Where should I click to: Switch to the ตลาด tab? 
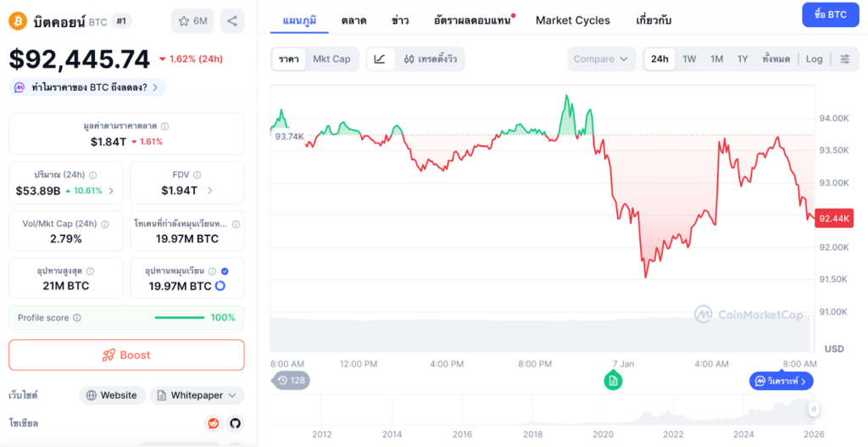(x=353, y=20)
